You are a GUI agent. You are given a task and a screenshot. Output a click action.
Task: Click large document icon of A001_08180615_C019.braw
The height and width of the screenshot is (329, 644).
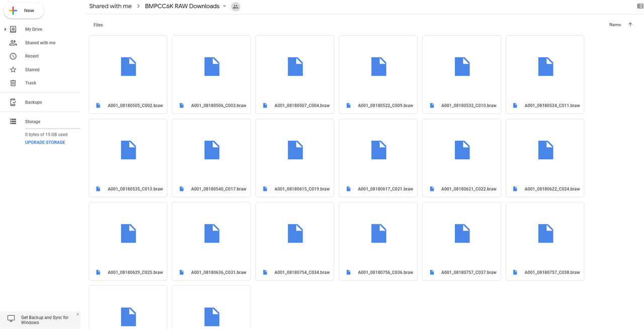tap(295, 150)
